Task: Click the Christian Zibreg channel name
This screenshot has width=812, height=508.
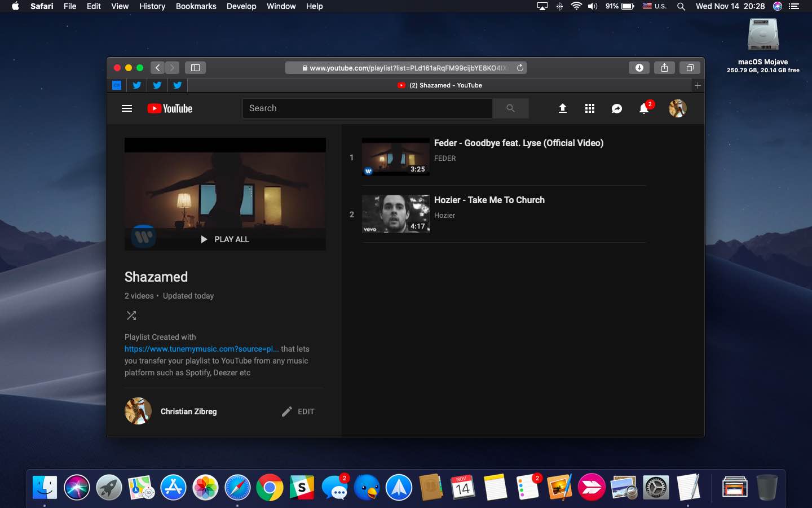Action: 188,411
